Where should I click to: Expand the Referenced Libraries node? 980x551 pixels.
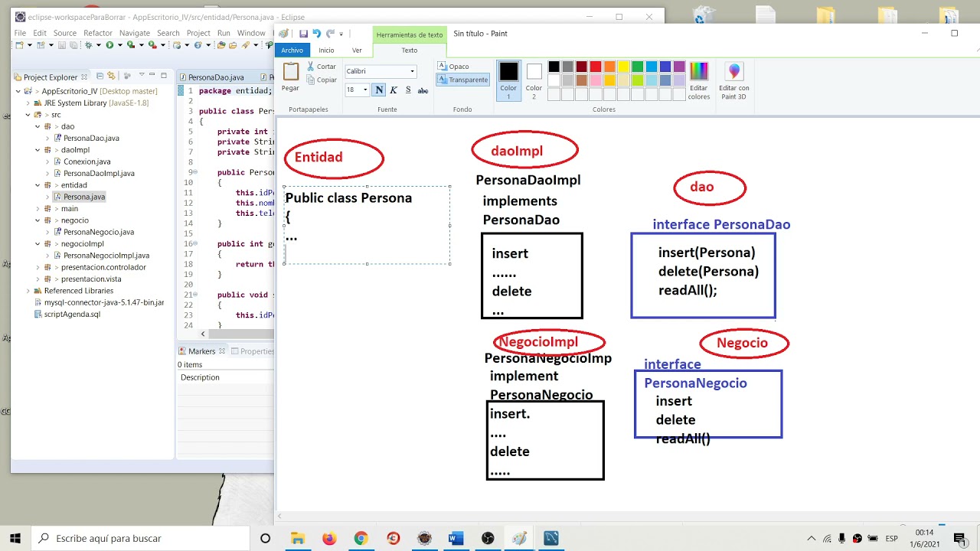28,291
